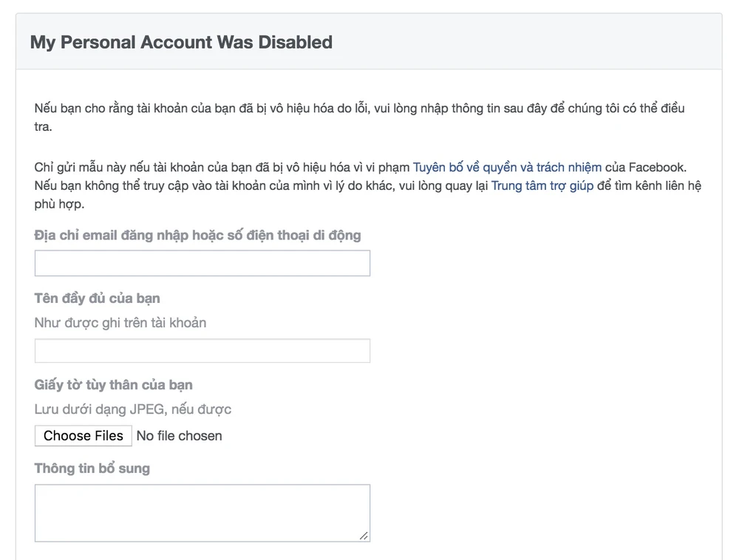Click the 'Như được ghi trên tài khoản' hint
Screen dimensions: 739x560
(120, 323)
